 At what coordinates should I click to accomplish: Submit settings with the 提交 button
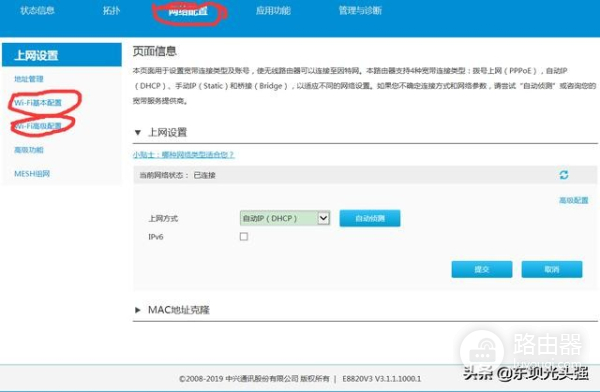482,270
